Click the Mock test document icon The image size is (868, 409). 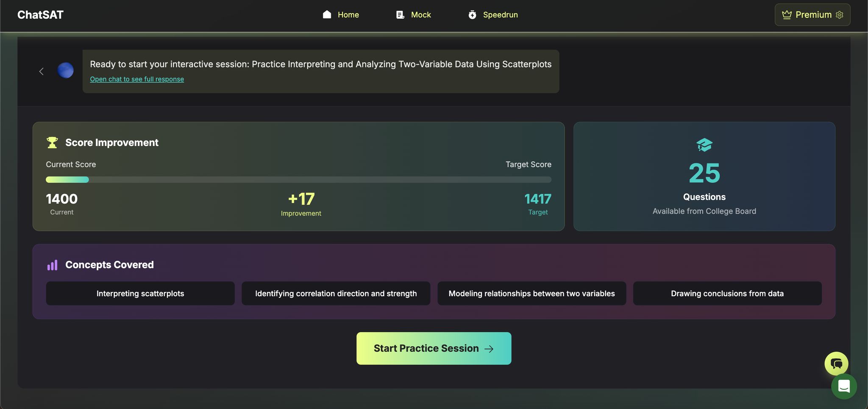pyautogui.click(x=400, y=15)
